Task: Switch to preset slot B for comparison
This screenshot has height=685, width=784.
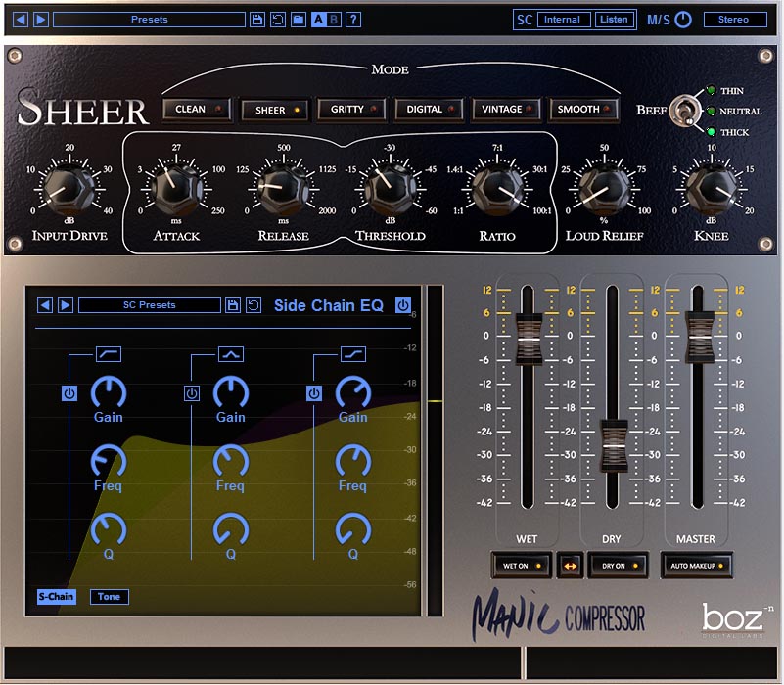Action: (335, 19)
